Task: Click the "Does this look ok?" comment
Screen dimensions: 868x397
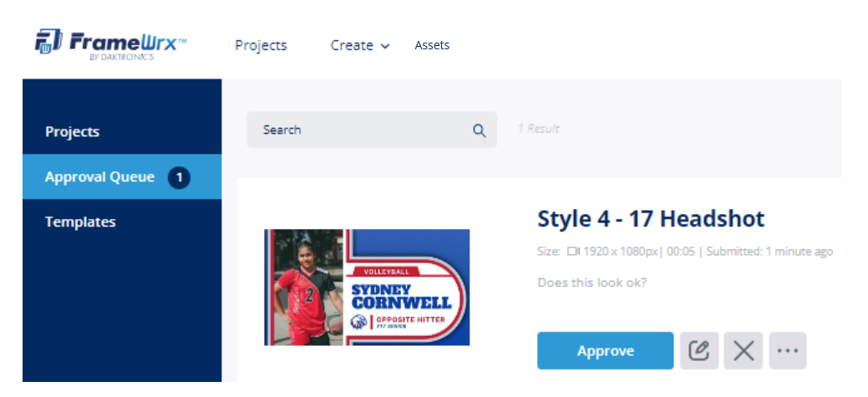Action: (x=591, y=282)
